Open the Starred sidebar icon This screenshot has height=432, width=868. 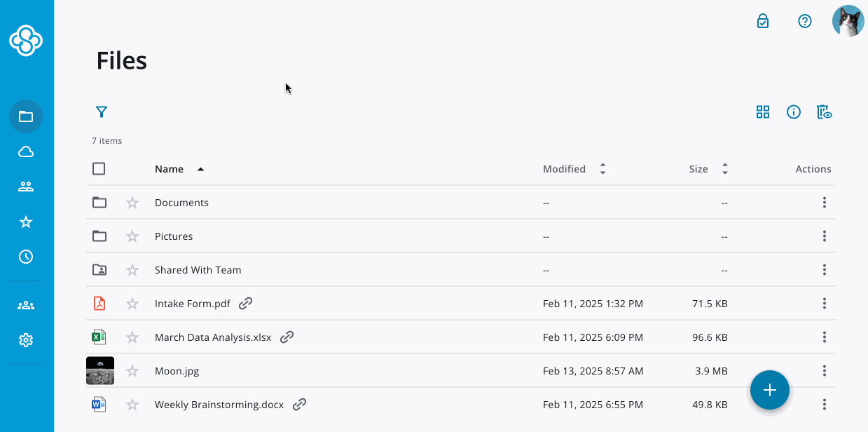pos(26,222)
